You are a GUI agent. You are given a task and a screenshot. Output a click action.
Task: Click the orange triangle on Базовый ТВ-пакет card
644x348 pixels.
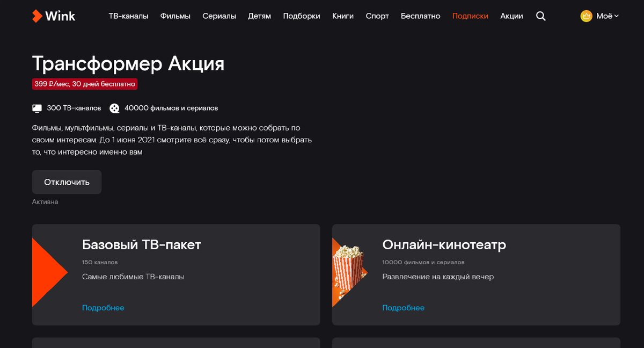tap(49, 273)
